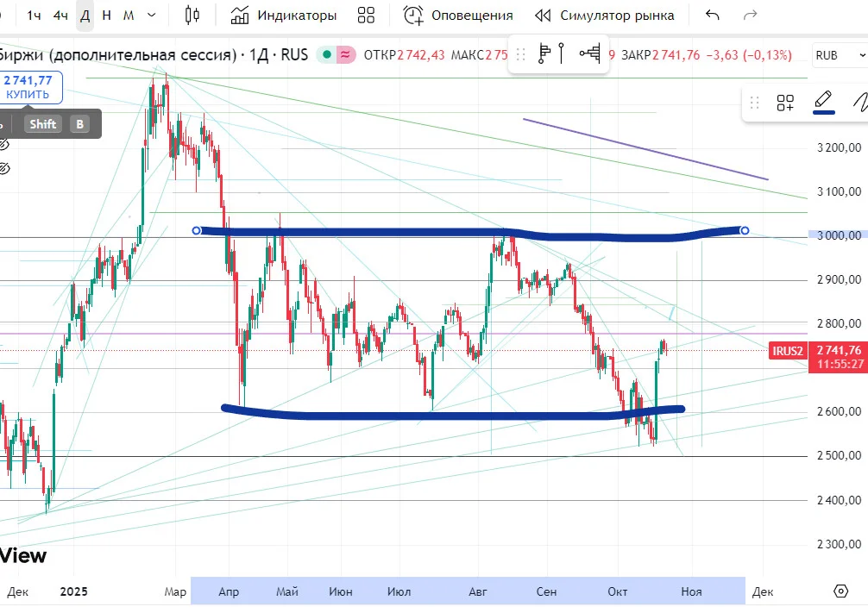Click the −3,63 (−0,13%) change value
868x613 pixels.
point(749,55)
